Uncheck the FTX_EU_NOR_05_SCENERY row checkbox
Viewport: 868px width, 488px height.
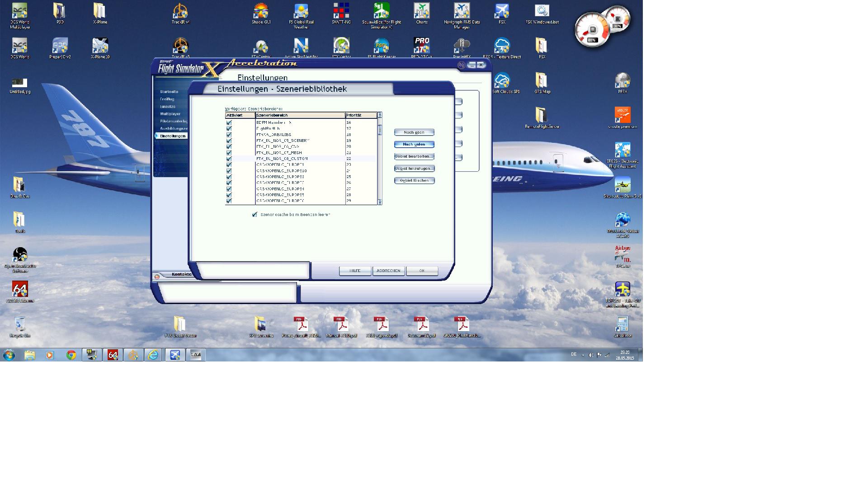tap(229, 141)
